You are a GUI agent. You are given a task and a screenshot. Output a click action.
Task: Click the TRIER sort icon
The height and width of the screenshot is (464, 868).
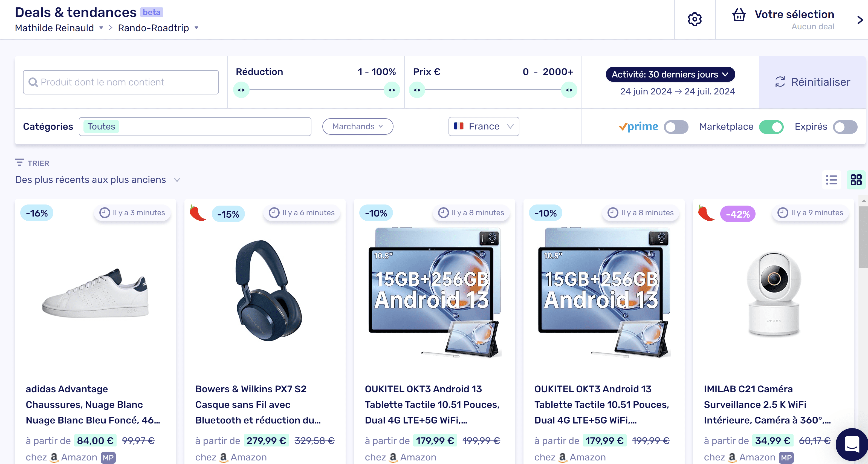[x=19, y=163]
